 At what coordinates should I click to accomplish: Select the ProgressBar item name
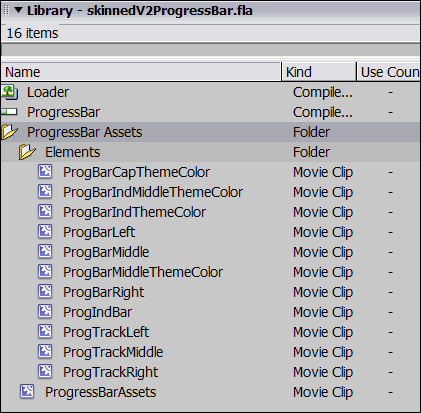(x=63, y=112)
